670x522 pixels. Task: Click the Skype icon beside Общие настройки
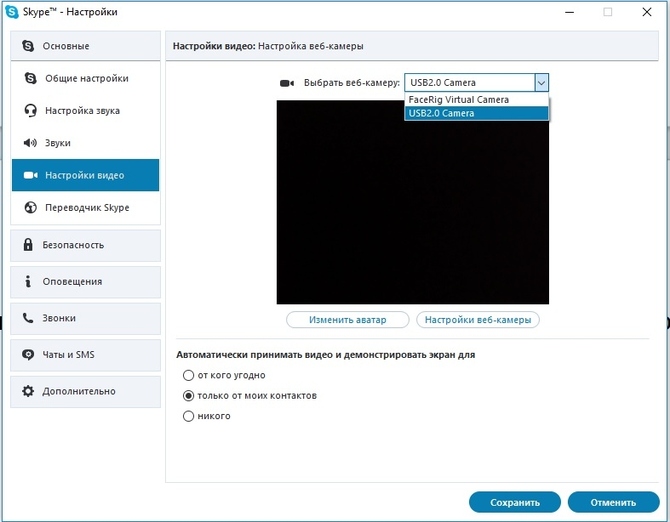click(x=30, y=78)
